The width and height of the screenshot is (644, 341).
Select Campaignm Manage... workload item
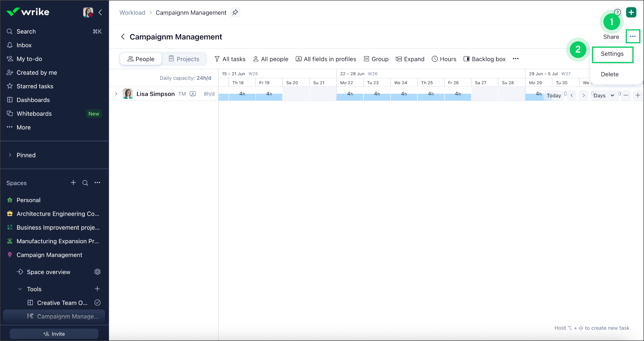pyautogui.click(x=54, y=316)
